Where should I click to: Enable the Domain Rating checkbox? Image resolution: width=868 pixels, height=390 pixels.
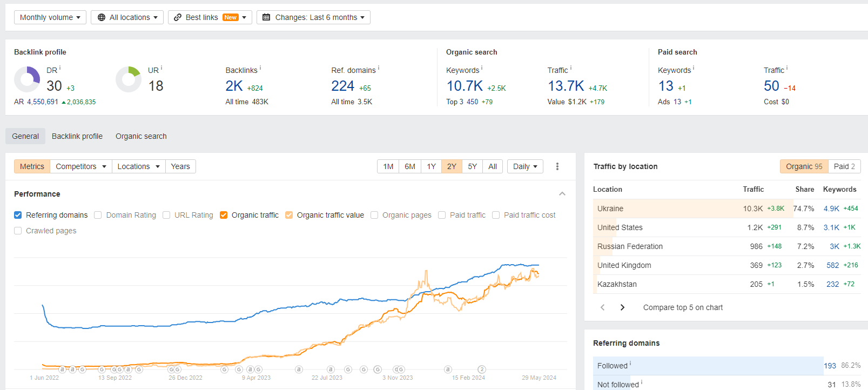tap(98, 215)
